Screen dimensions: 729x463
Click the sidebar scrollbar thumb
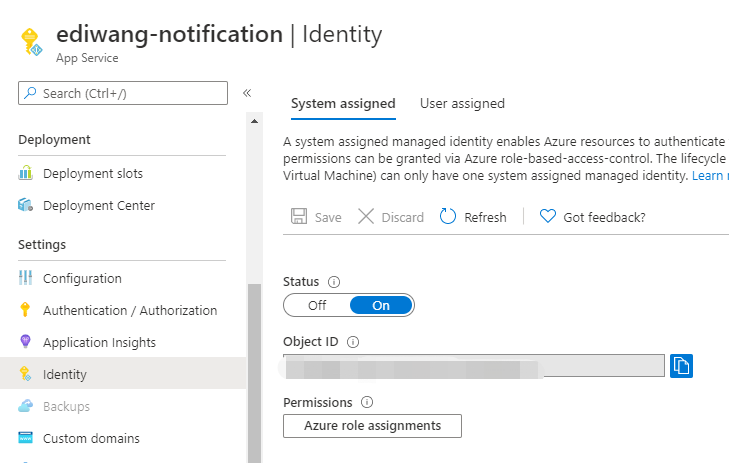[x=254, y=373]
